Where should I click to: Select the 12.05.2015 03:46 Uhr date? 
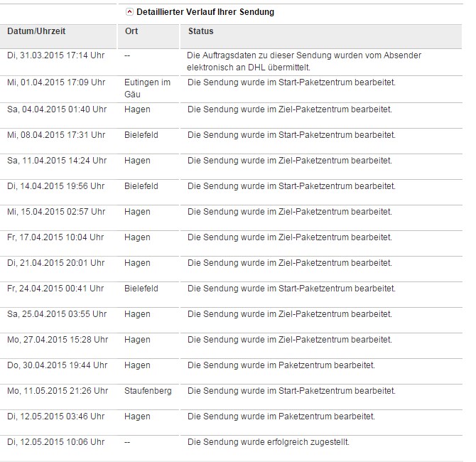click(55, 417)
